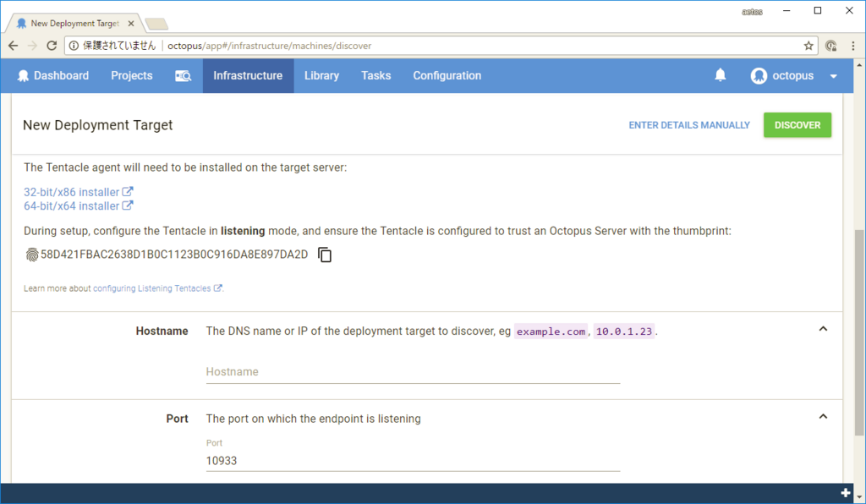This screenshot has width=866, height=504.
Task: Click the octopus username text
Action: (x=792, y=75)
